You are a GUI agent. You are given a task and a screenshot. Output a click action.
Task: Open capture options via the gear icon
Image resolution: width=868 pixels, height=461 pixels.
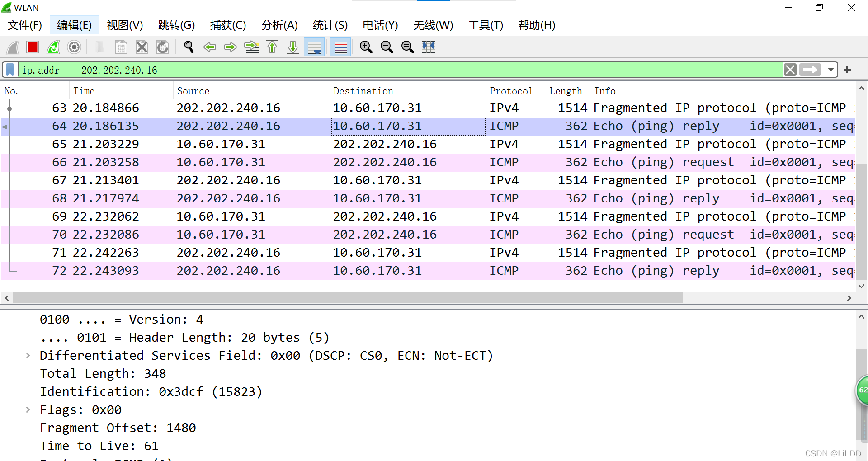74,47
